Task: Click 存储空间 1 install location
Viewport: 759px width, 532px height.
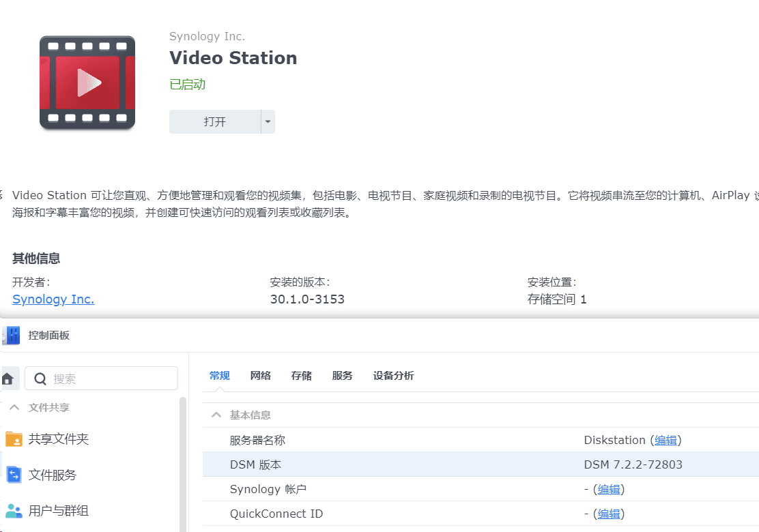Action: pos(557,299)
